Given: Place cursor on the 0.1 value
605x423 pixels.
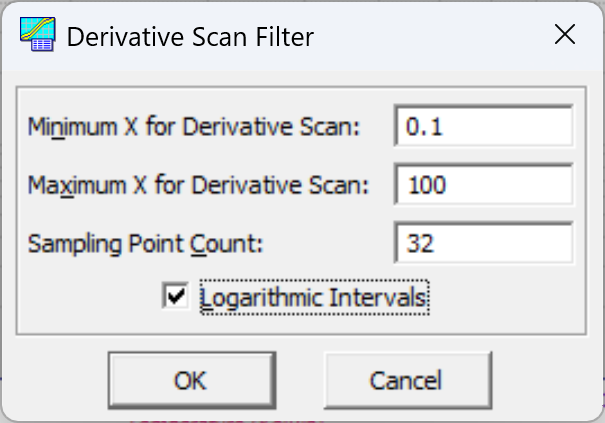Looking at the screenshot, I should (x=424, y=127).
